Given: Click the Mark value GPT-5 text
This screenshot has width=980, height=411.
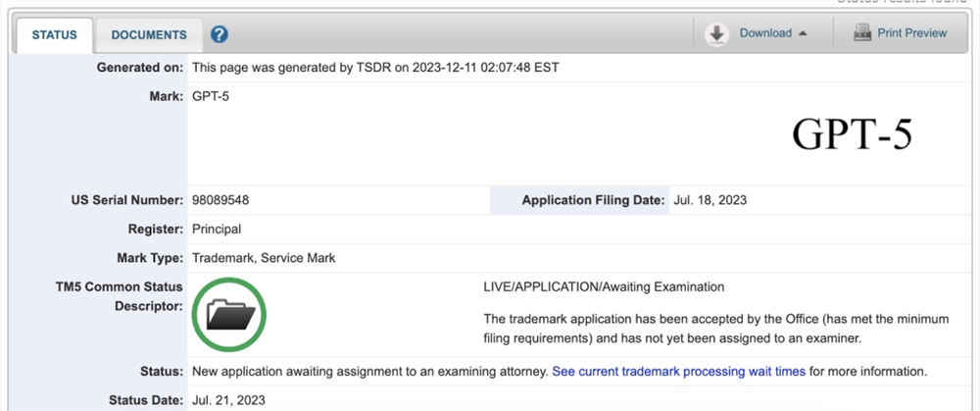Looking at the screenshot, I should [x=211, y=97].
